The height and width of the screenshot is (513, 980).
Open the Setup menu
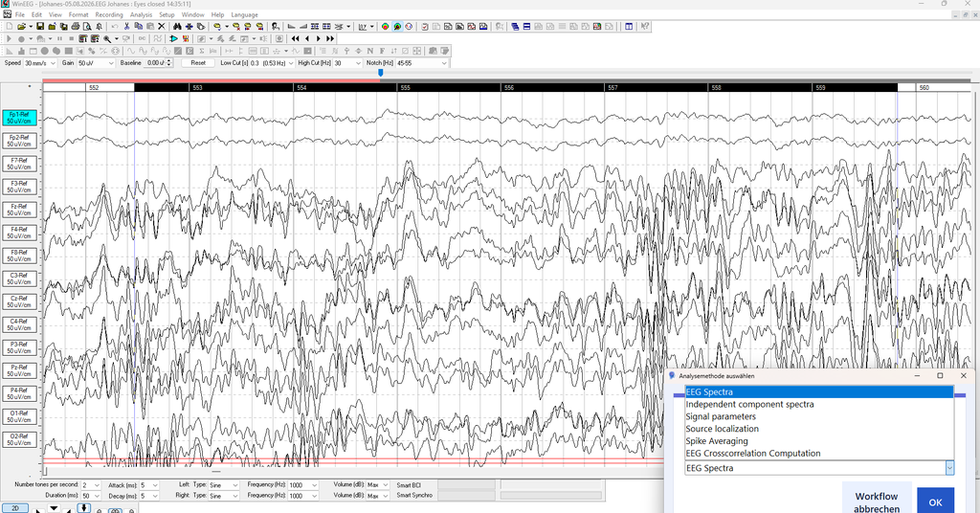167,14
